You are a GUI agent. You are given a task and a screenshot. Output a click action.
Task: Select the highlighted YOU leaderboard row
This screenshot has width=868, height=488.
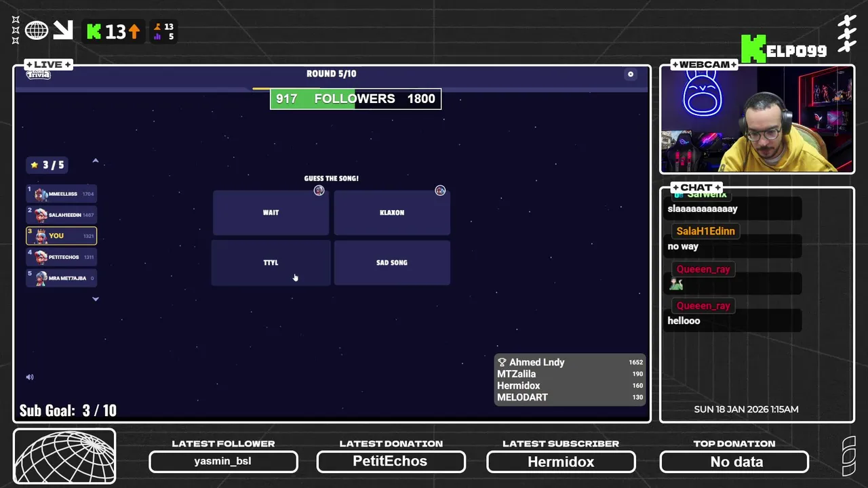coord(61,236)
